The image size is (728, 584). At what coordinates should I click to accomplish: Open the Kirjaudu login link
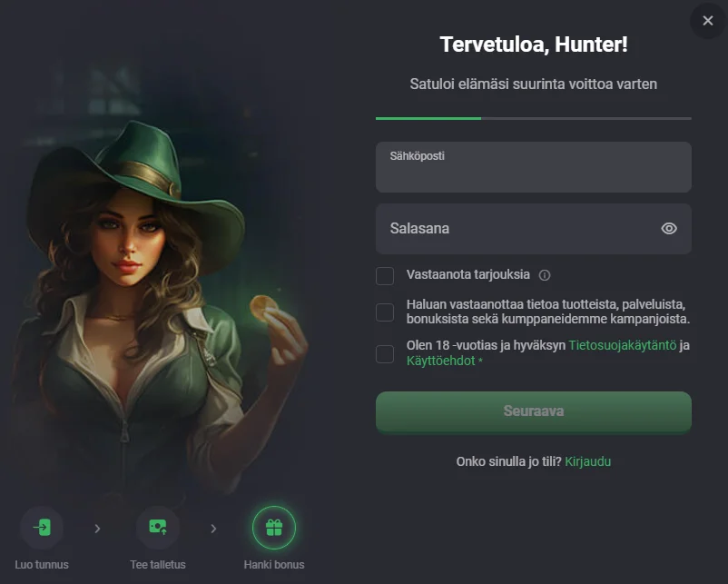click(588, 461)
